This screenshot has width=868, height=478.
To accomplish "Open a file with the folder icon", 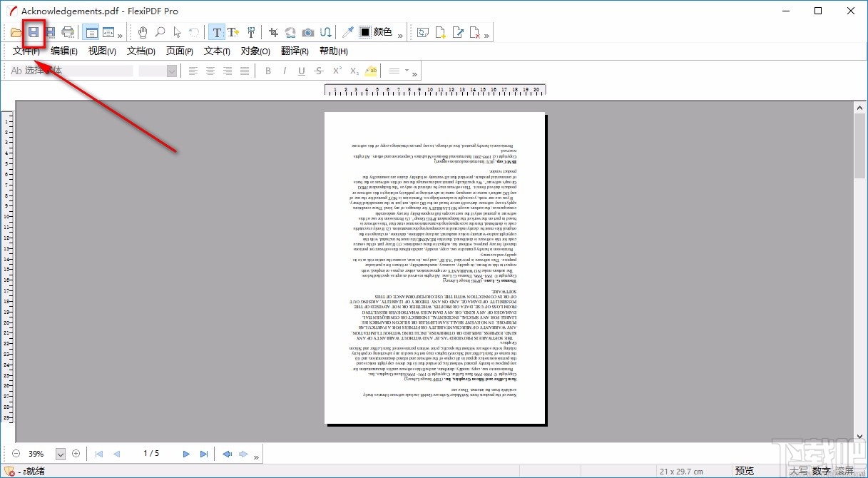I will [16, 32].
